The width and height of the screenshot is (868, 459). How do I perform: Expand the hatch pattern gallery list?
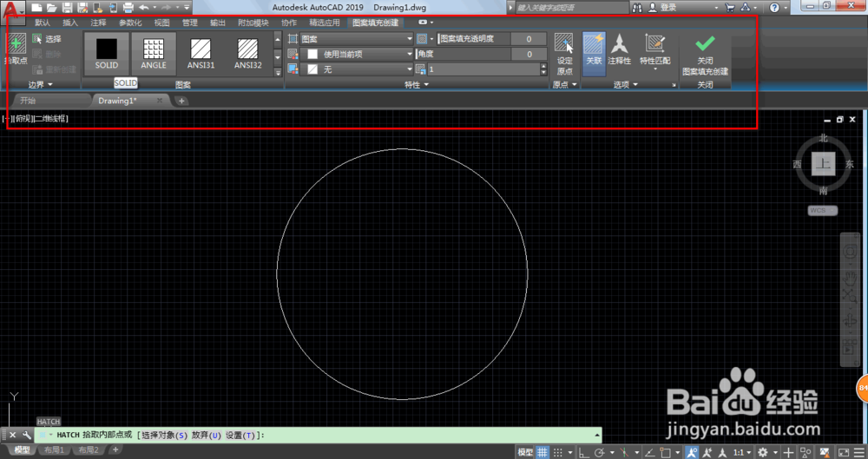click(x=278, y=72)
